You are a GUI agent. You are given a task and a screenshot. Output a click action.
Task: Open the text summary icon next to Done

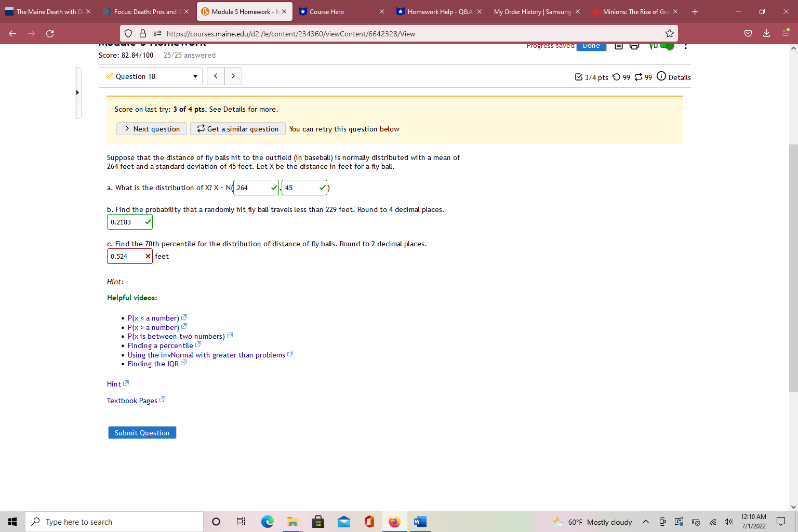(619, 46)
